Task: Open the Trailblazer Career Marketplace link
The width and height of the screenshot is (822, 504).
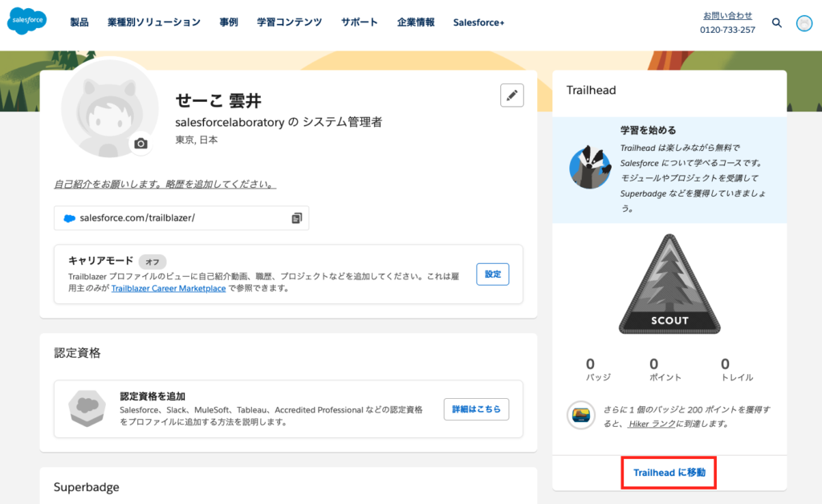Action: click(169, 288)
